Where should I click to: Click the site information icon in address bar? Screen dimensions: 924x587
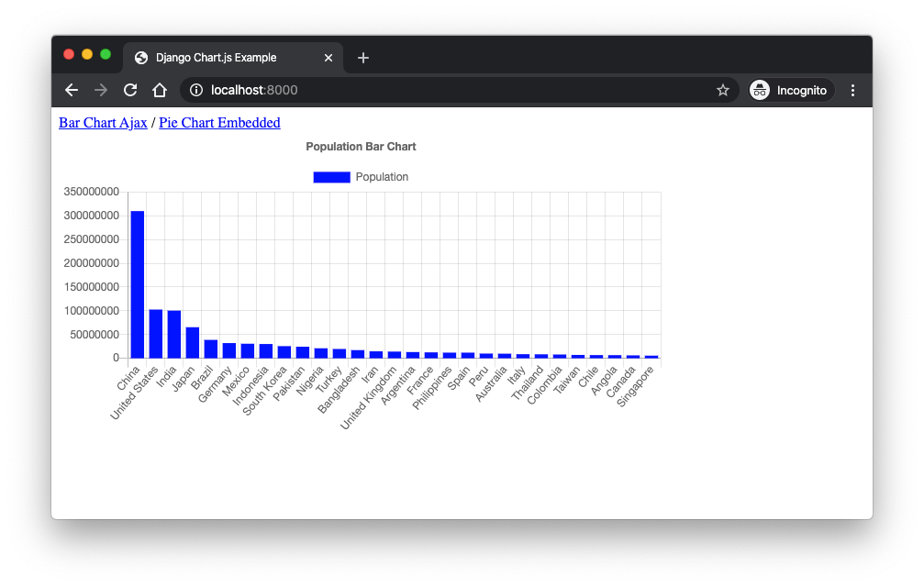click(x=195, y=90)
